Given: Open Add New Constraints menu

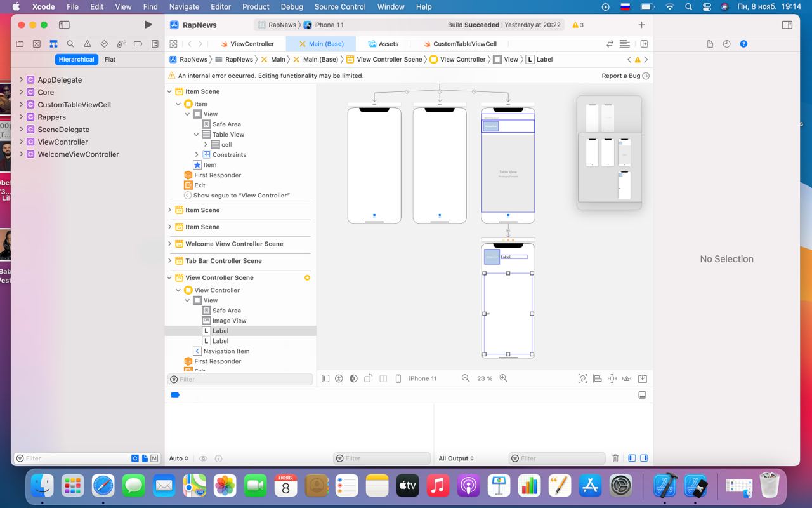Looking at the screenshot, I should (612, 378).
